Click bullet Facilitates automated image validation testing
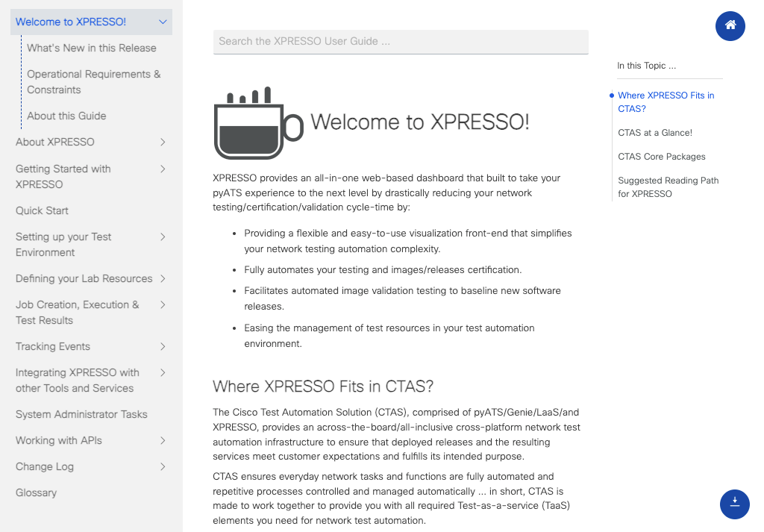Image resolution: width=764 pixels, height=532 pixels. 402,298
